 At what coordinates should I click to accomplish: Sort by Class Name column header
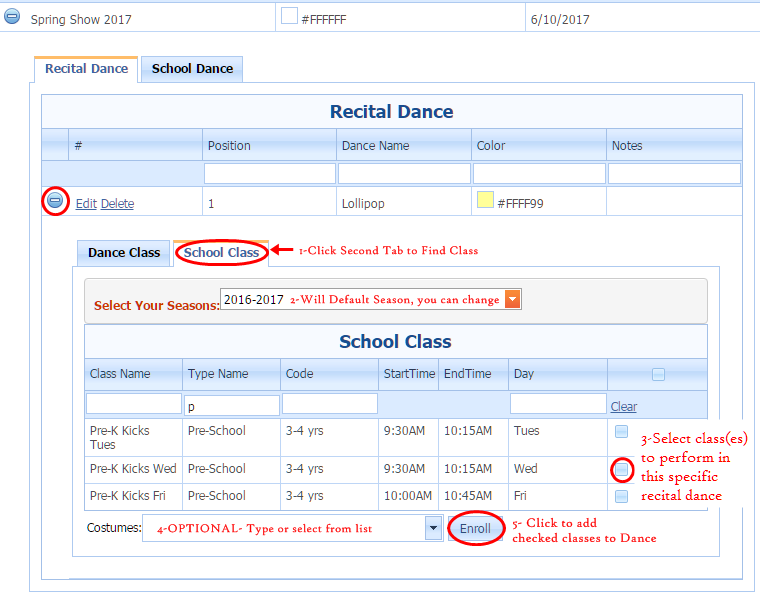pyautogui.click(x=120, y=374)
